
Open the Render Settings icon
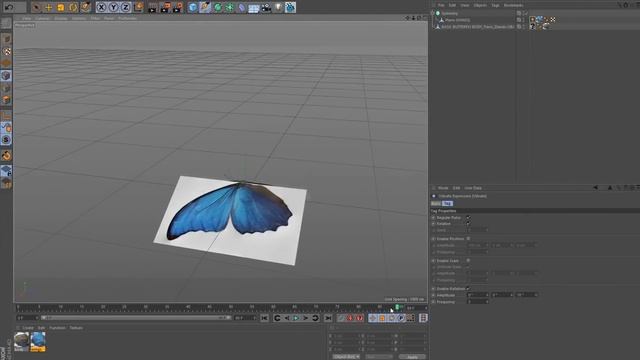pos(178,7)
